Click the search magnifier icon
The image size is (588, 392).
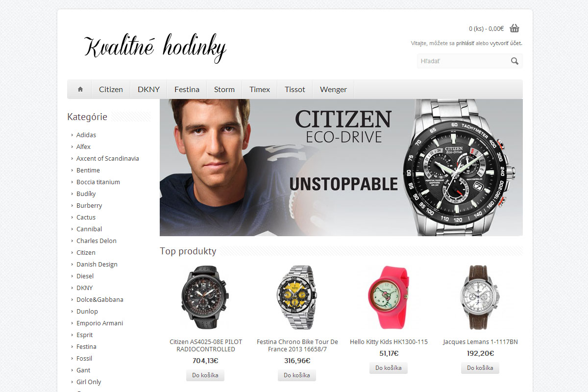point(514,61)
